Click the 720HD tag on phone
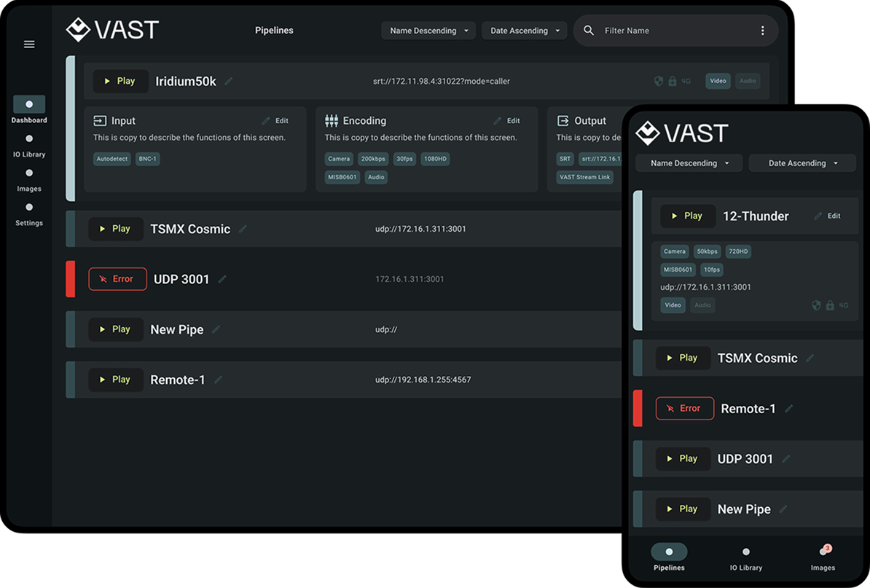Viewport: 870px width, 588px height. coord(739,251)
